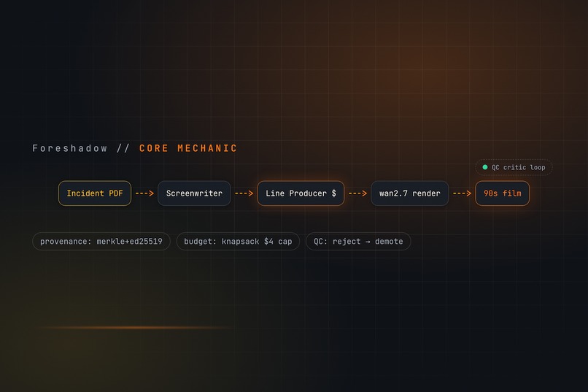The image size is (588, 392).
Task: Click the Incident PDF node
Action: tap(95, 193)
